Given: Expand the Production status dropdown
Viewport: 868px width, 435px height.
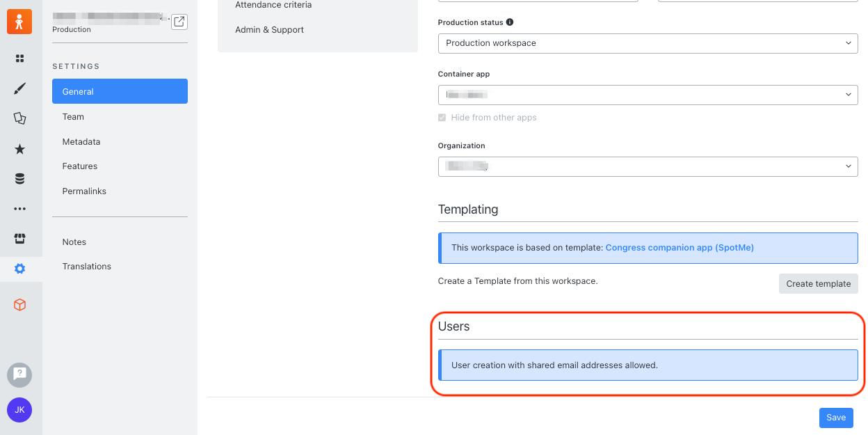Looking at the screenshot, I should pyautogui.click(x=648, y=43).
